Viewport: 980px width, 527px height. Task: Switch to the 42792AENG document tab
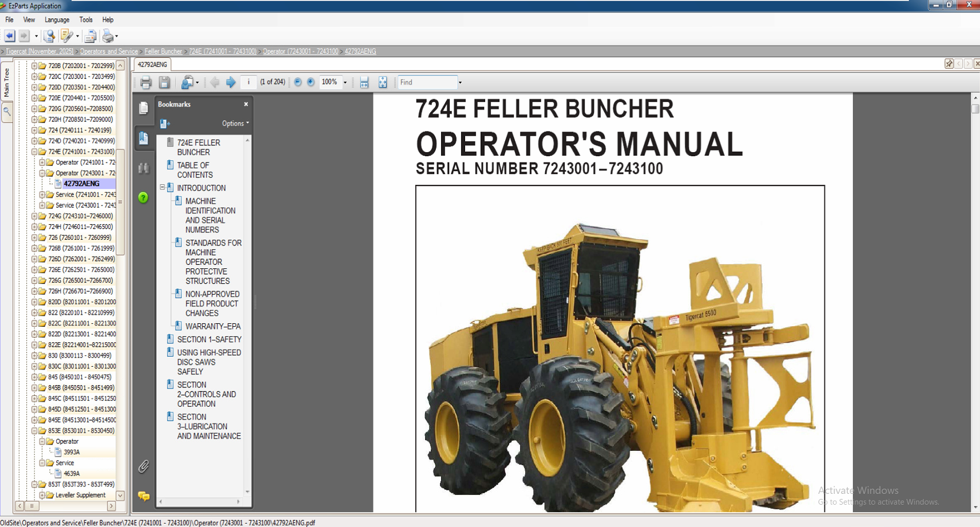coord(152,64)
